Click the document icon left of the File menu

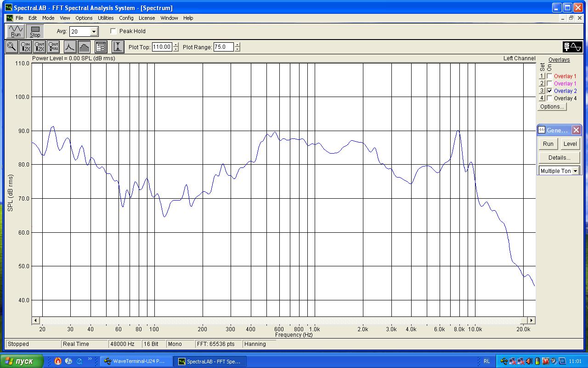click(x=9, y=18)
